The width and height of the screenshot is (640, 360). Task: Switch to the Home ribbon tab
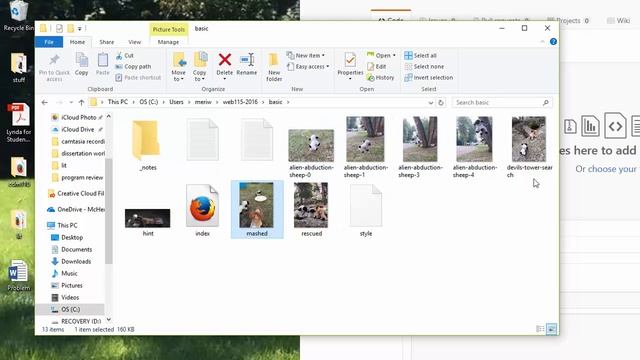[77, 42]
